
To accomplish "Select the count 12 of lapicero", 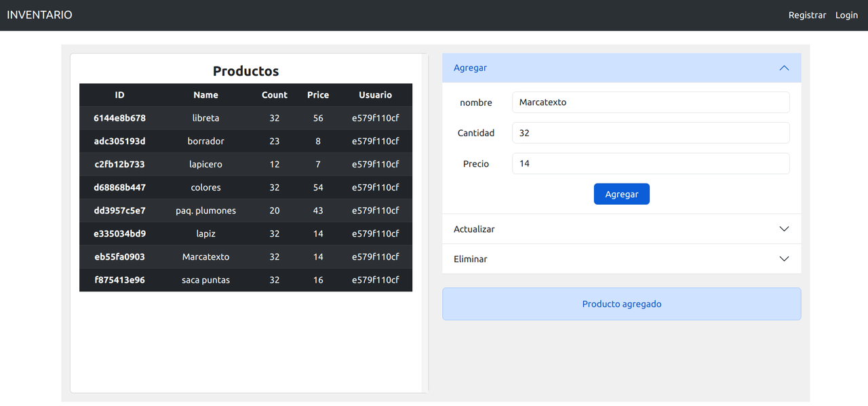I will click(275, 164).
